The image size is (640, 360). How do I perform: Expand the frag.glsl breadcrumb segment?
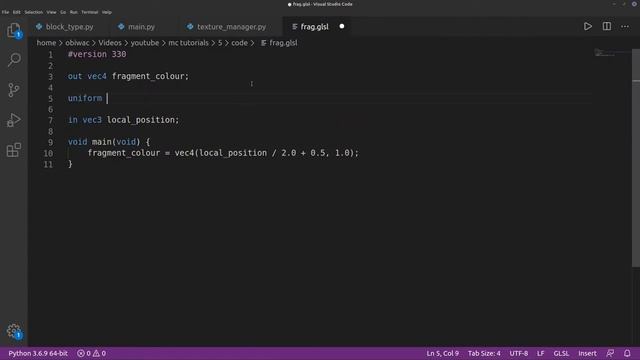[x=280, y=43]
